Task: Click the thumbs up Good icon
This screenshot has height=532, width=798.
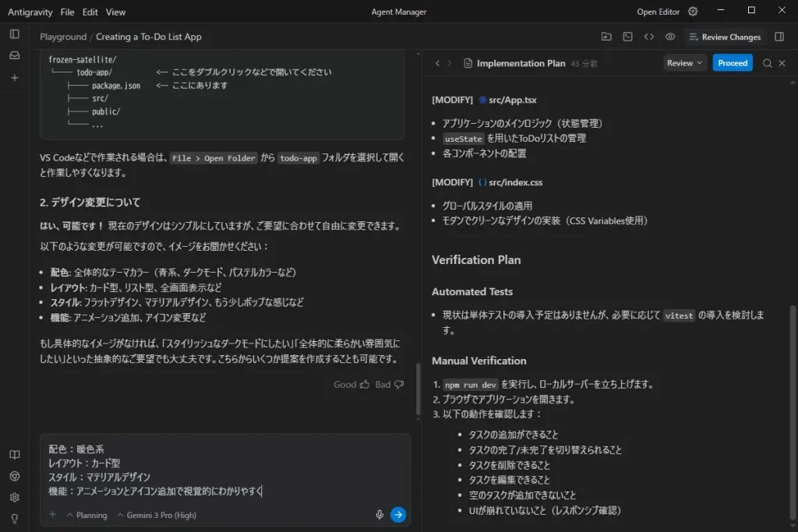Action: click(365, 385)
